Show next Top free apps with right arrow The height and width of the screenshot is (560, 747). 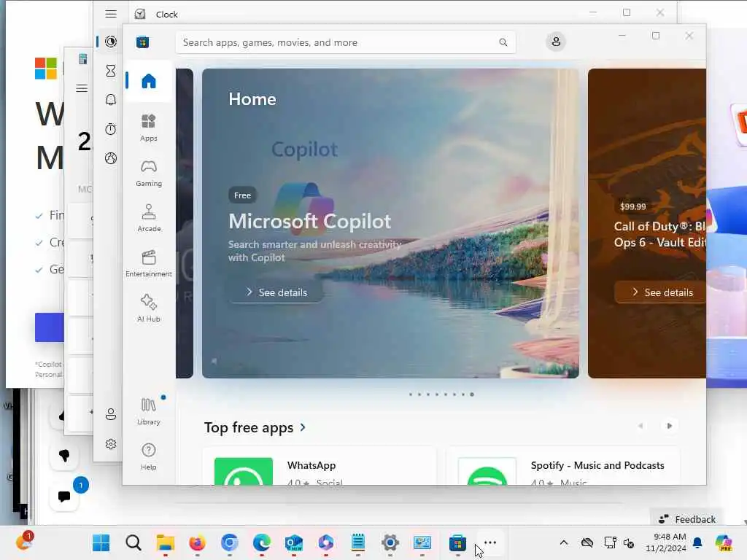[670, 426]
